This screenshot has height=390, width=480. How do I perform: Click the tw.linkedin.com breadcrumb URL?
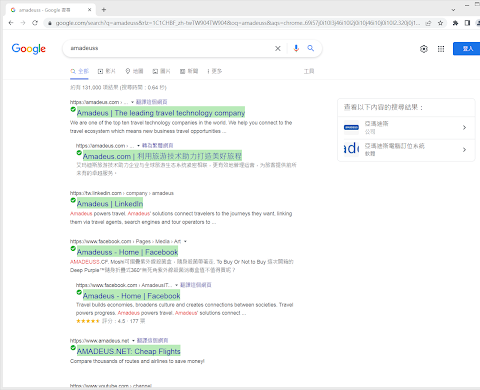click(x=121, y=193)
